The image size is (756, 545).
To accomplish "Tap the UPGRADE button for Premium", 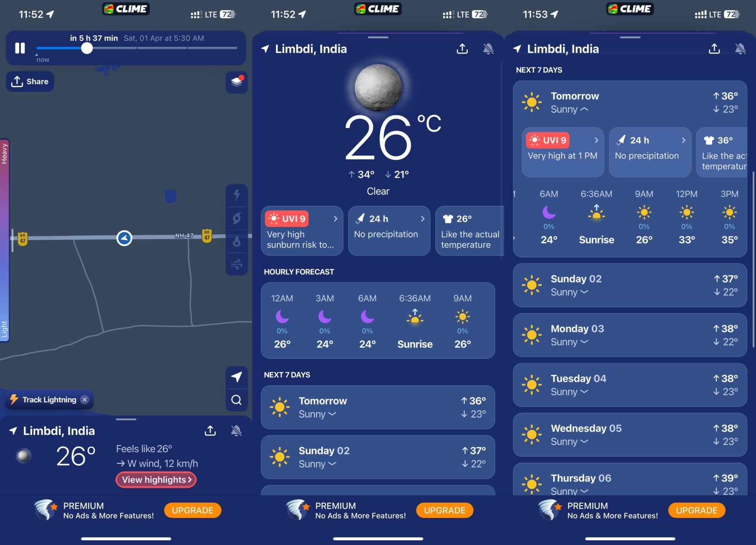I will [x=193, y=510].
